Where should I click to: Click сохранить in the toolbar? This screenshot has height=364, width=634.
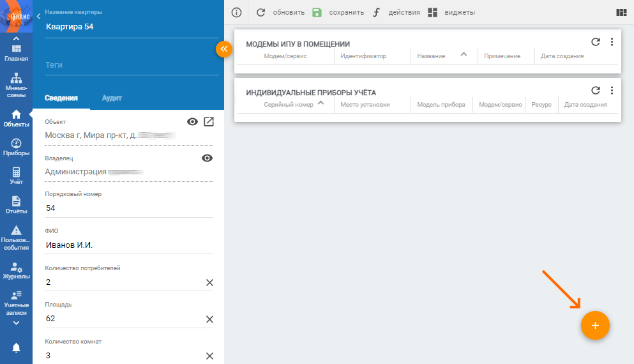(338, 13)
